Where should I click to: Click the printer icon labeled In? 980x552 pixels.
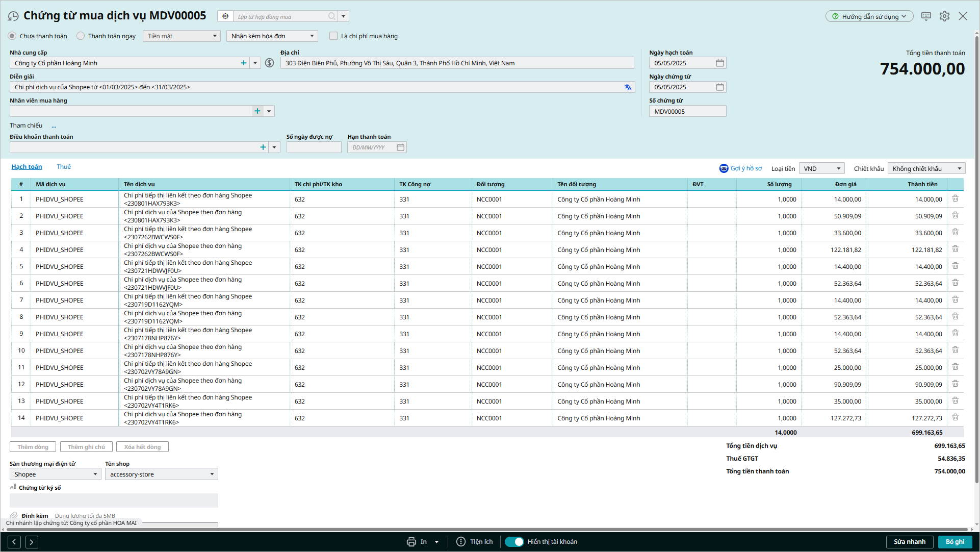click(x=411, y=542)
